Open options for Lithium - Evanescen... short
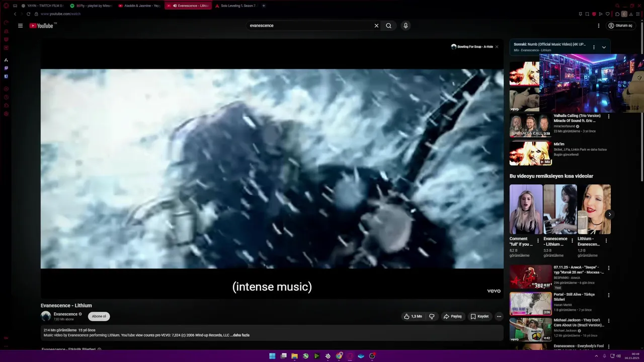This screenshot has height=362, width=644. coord(606,241)
